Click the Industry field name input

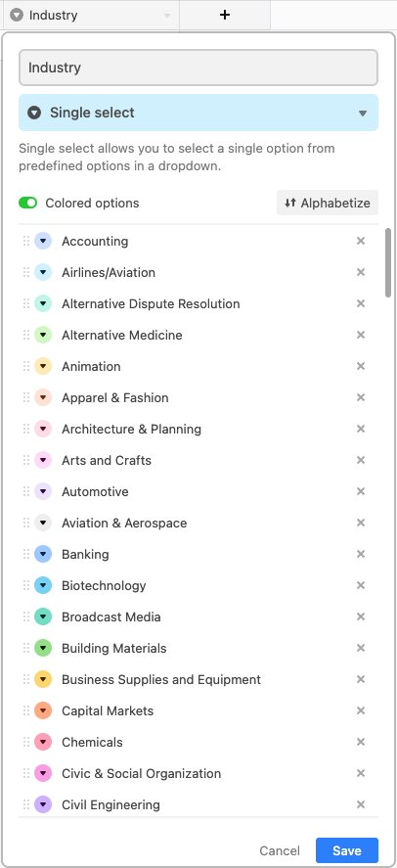point(198,69)
